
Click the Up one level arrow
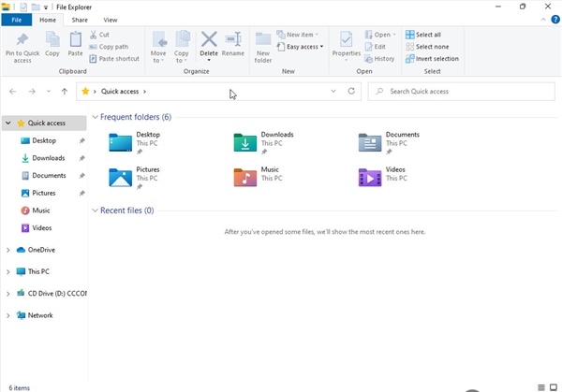coord(65,92)
